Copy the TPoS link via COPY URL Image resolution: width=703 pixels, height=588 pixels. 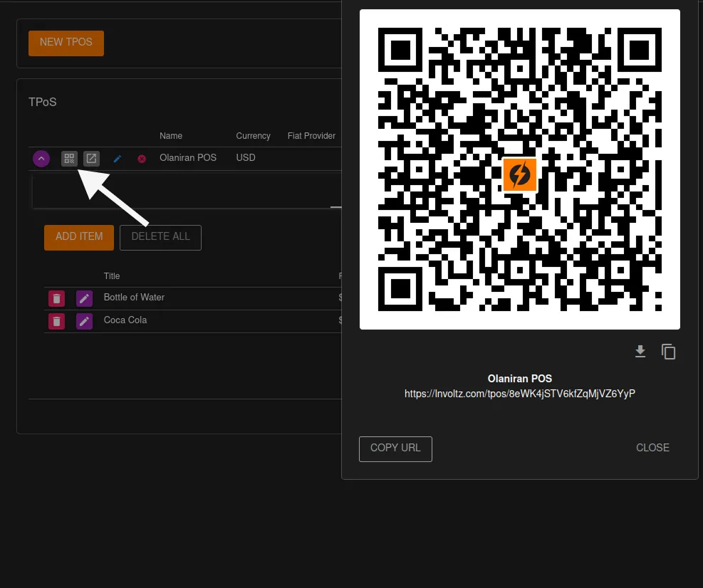point(395,448)
